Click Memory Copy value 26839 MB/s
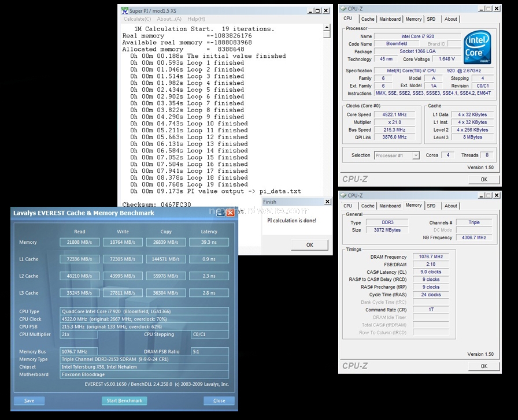Viewport: 518px width, 420px height. (166, 243)
